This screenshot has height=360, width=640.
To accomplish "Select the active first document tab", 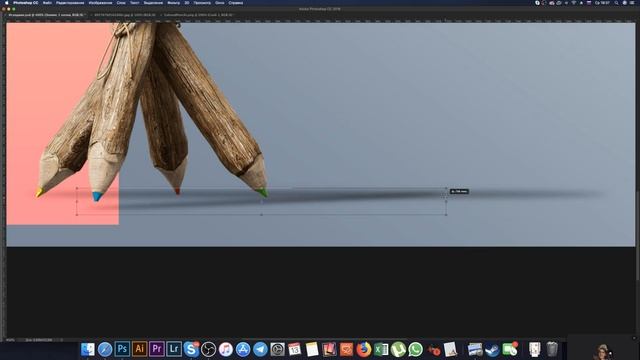I will (46, 15).
